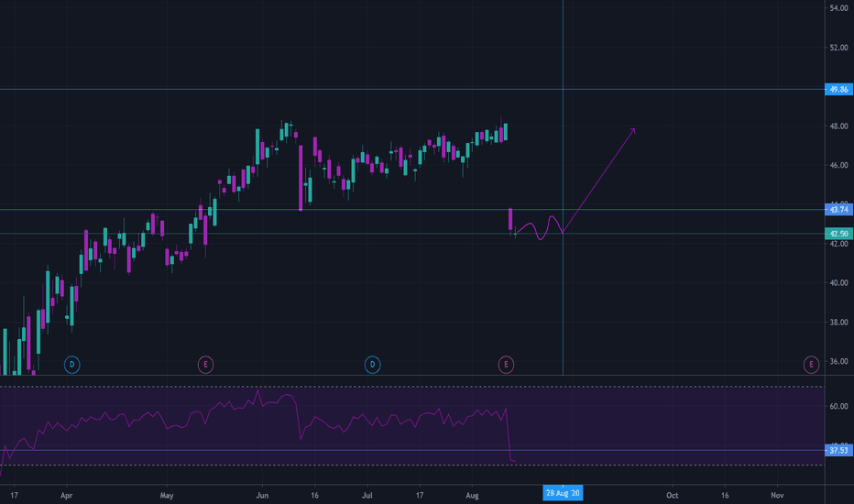
Task: Open the dividend marker near April
Action: (x=71, y=365)
